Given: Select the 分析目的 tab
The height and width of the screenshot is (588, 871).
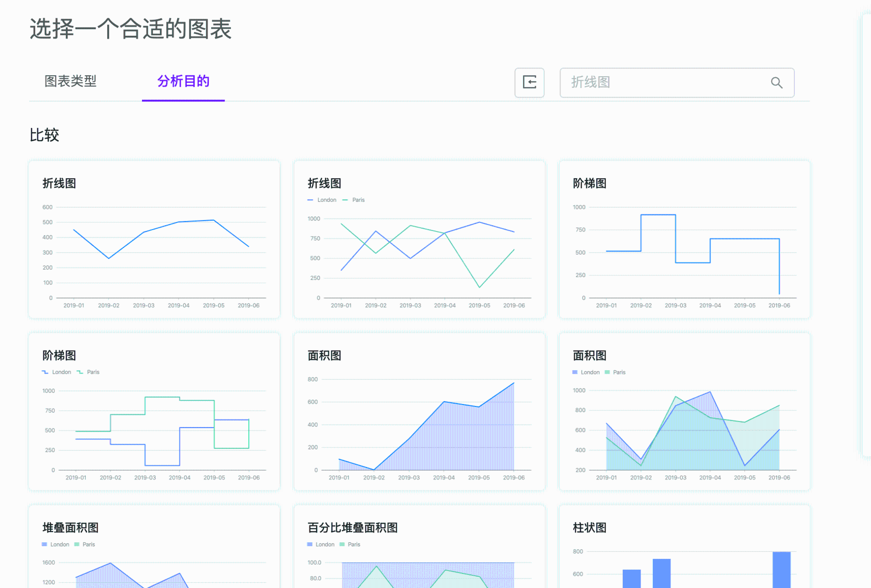Looking at the screenshot, I should [183, 81].
